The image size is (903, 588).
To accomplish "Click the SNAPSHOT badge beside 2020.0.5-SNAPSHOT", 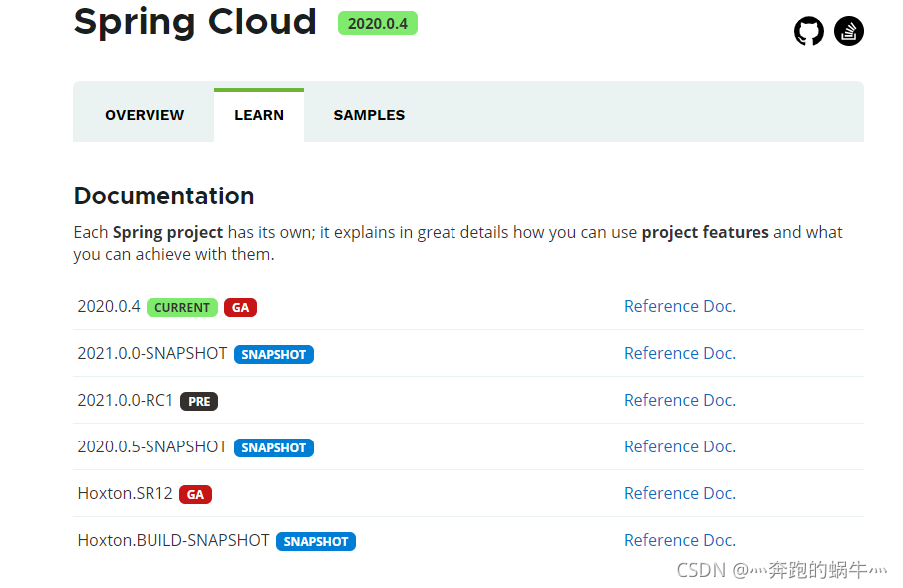I will [274, 447].
